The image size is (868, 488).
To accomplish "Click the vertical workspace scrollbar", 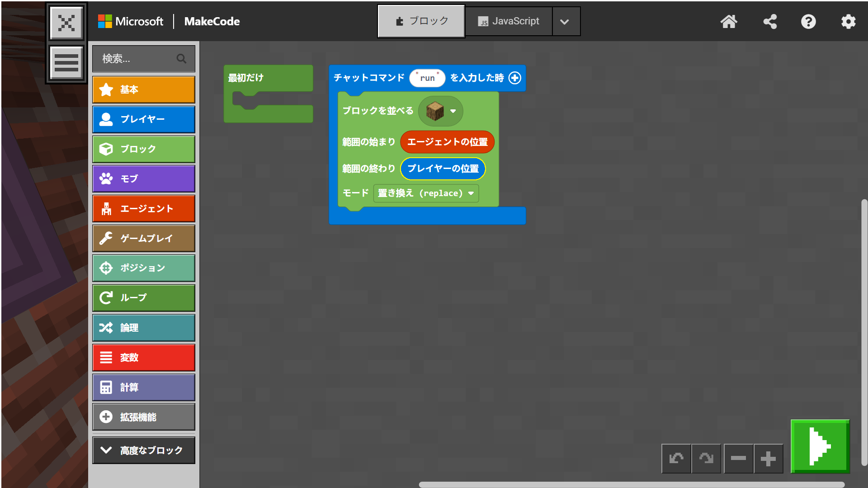I will pos(864,332).
